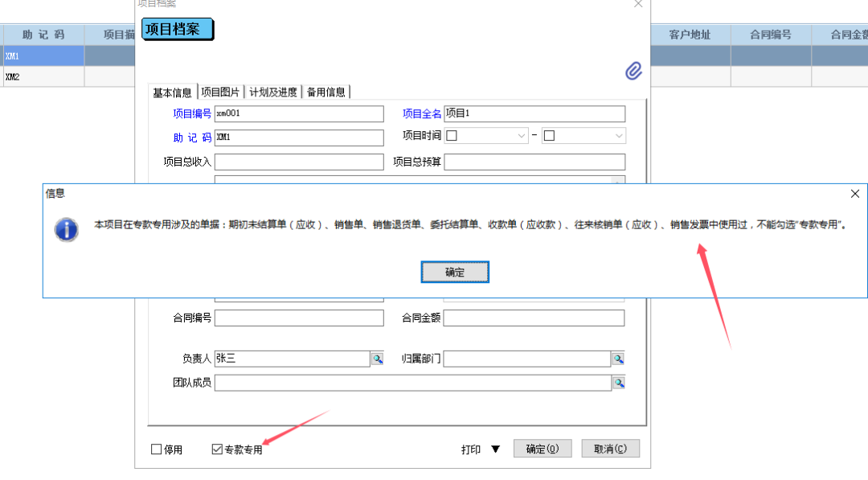Switch to the 基本信息 tab
The height and width of the screenshot is (480, 868).
click(x=172, y=92)
